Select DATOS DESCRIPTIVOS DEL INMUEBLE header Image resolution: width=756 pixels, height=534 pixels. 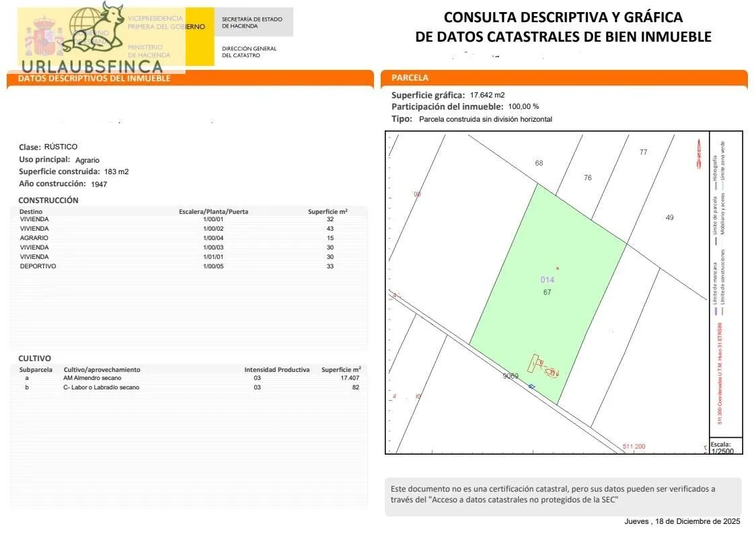(94, 79)
